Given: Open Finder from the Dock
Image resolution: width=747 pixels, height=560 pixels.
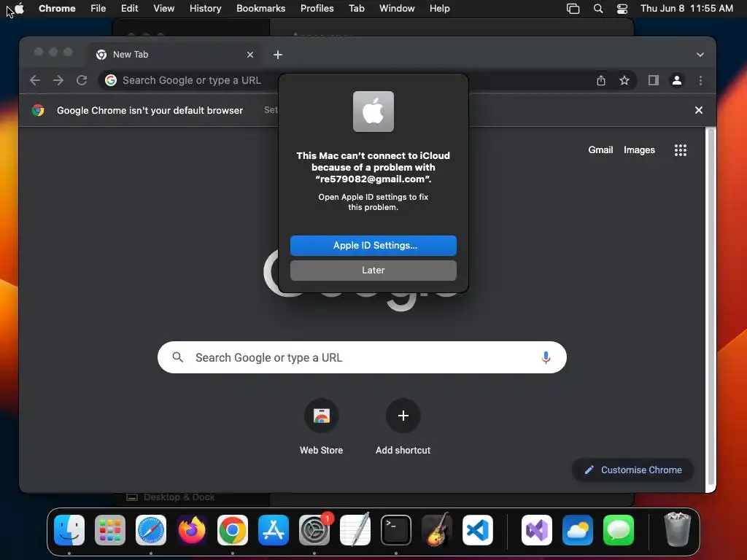Looking at the screenshot, I should pos(69,530).
